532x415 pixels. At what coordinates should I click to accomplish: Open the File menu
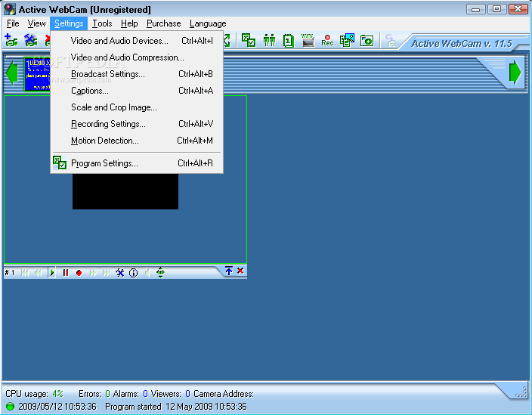(x=13, y=23)
